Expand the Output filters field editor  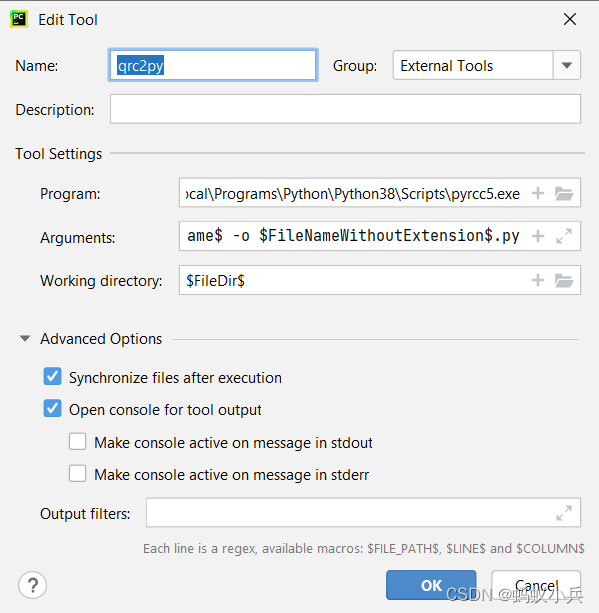coord(564,513)
